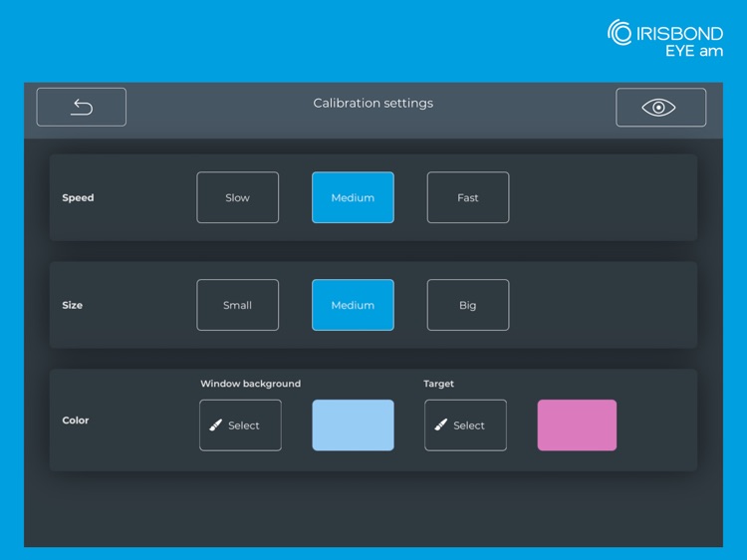
Task: Click Select for Window background color
Action: point(241,425)
